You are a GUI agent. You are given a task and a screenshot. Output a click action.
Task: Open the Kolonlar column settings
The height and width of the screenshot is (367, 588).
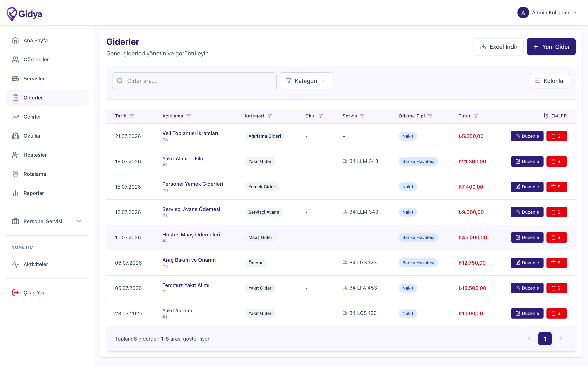[550, 81]
